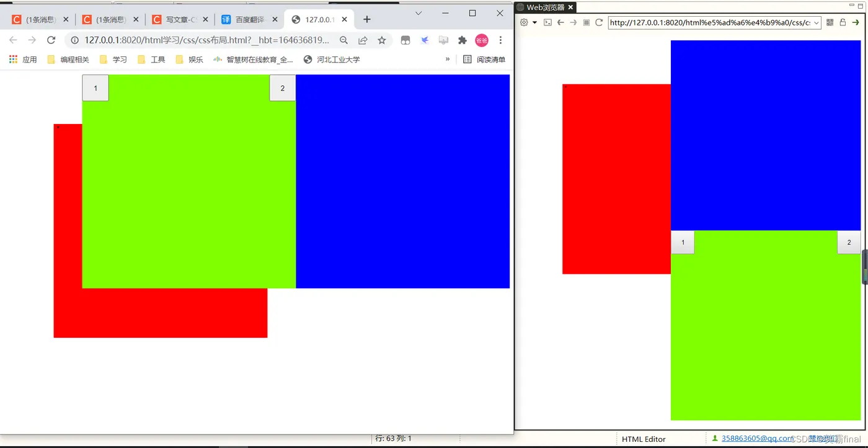
Task: Open Chrome three-dot menu
Action: point(500,40)
